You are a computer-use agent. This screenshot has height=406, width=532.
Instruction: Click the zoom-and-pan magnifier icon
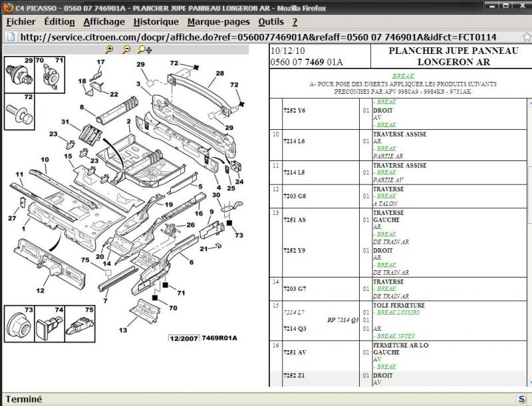145,50
